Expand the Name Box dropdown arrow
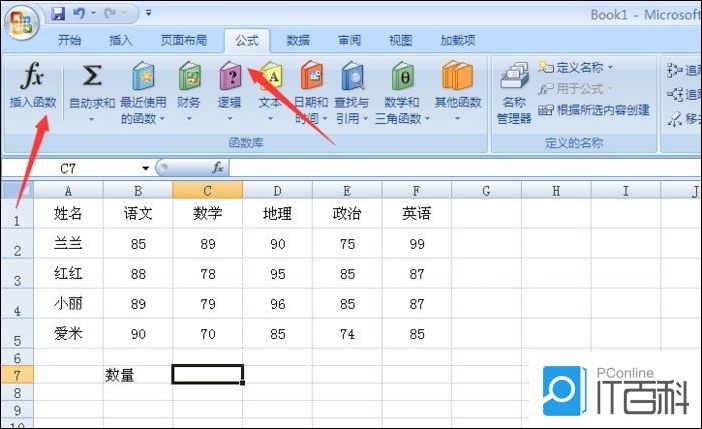The image size is (702, 429). pyautogui.click(x=146, y=168)
